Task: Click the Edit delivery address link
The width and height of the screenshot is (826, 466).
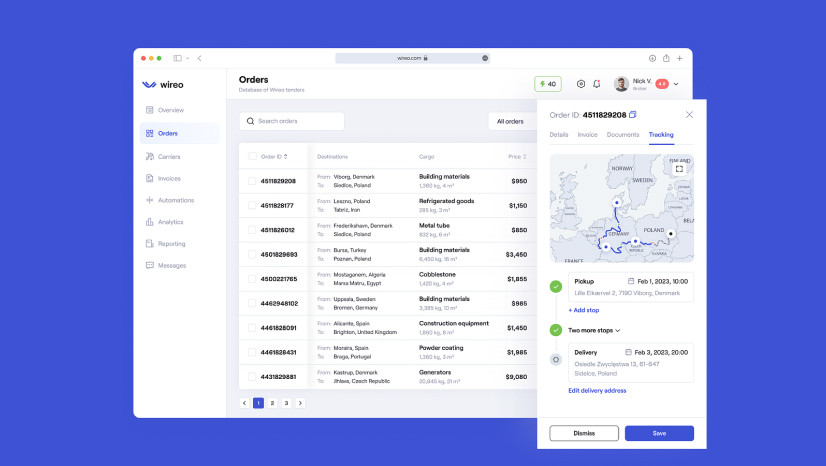Action: 597,390
